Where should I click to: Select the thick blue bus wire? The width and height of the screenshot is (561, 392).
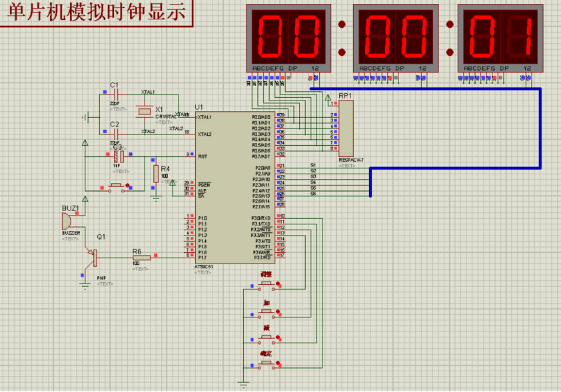tap(540, 133)
